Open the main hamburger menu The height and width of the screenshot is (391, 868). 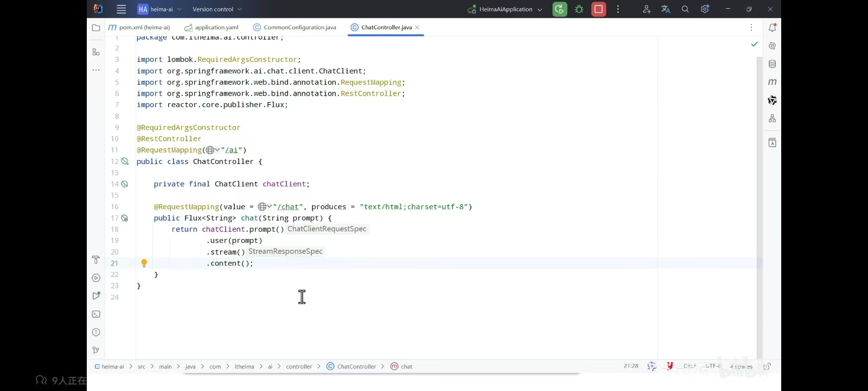click(122, 9)
